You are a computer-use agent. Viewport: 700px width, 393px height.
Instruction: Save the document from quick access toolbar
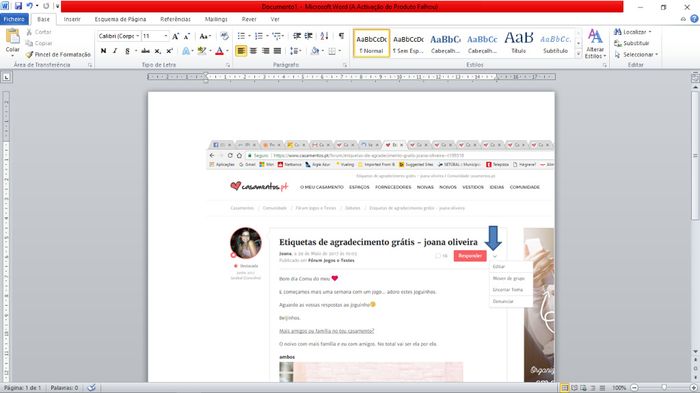pyautogui.click(x=18, y=6)
